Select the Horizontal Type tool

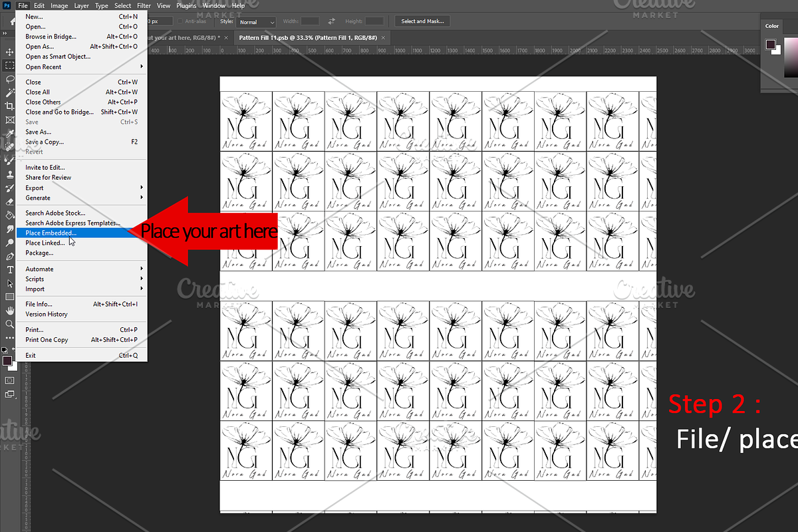[9, 270]
